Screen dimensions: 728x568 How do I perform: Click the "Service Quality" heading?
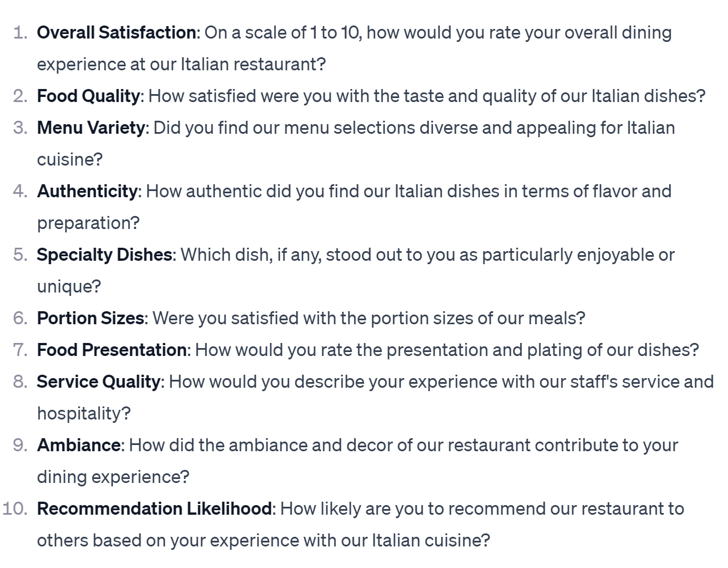click(x=99, y=382)
